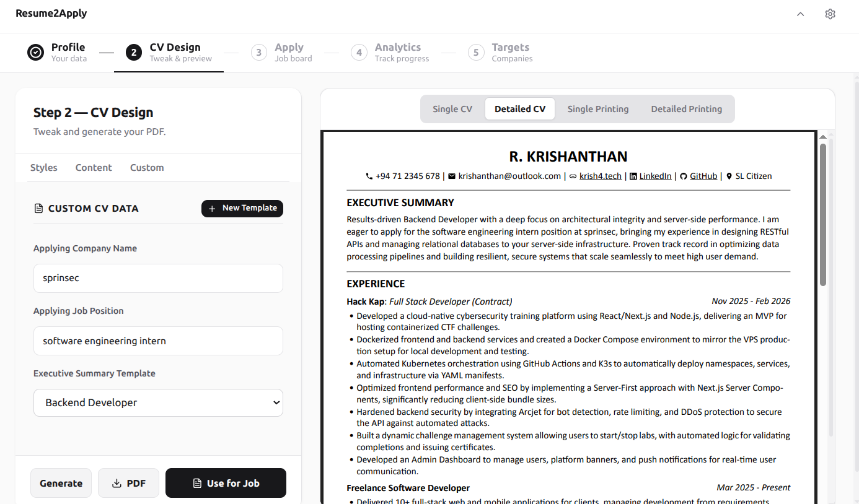Switch to the Styles tab
The height and width of the screenshot is (504, 859).
(x=43, y=167)
